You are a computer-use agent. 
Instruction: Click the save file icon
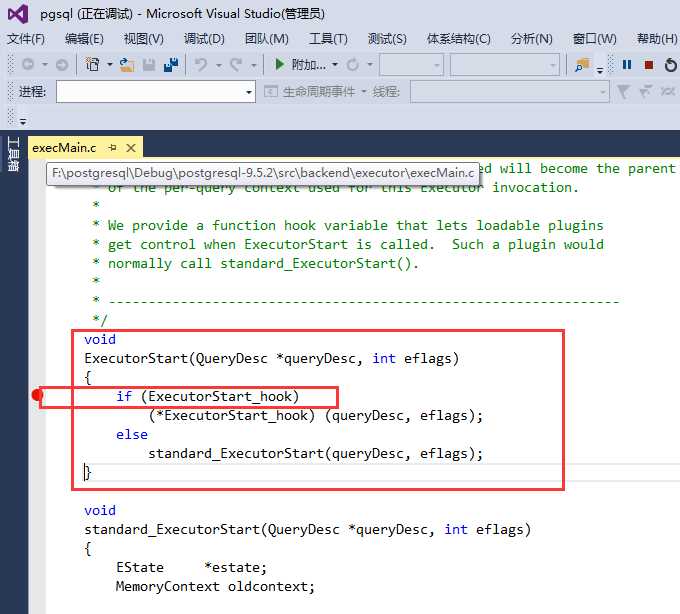[148, 65]
